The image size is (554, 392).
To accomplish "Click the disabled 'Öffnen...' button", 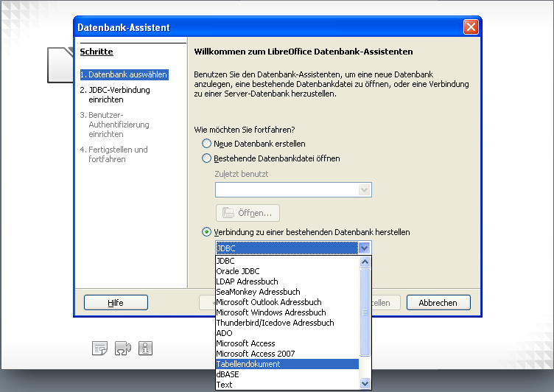I will click(248, 213).
